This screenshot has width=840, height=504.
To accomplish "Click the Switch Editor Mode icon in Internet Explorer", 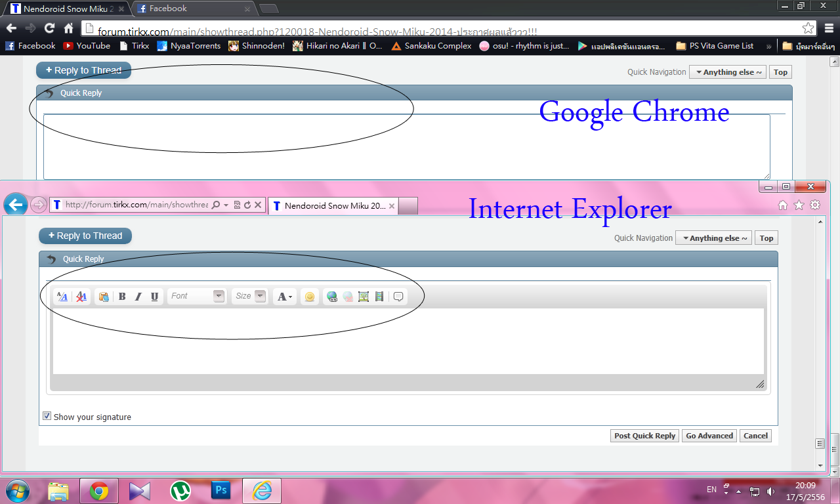I will 62,297.
